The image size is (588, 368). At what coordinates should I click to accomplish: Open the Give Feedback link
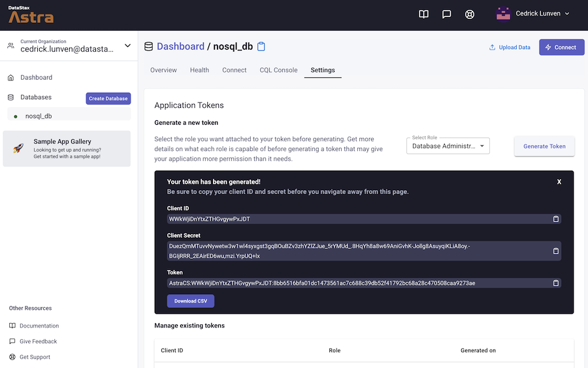coord(39,341)
